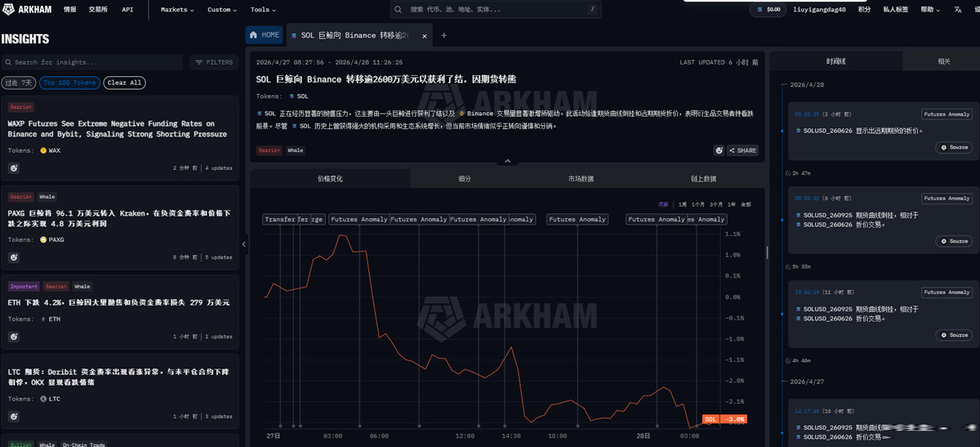Select the Whale tag on the PAXG card
The image size is (980, 447).
pos(47,197)
